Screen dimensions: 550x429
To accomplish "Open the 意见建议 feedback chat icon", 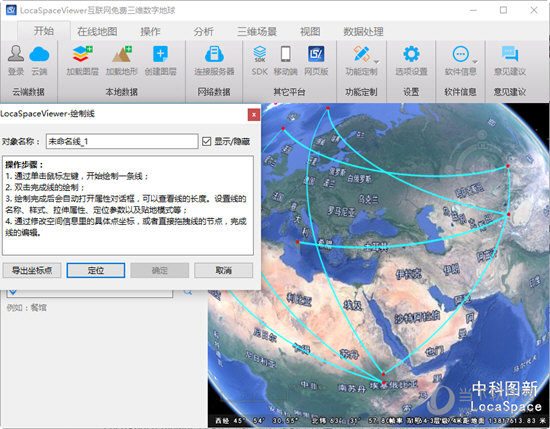I will point(510,54).
